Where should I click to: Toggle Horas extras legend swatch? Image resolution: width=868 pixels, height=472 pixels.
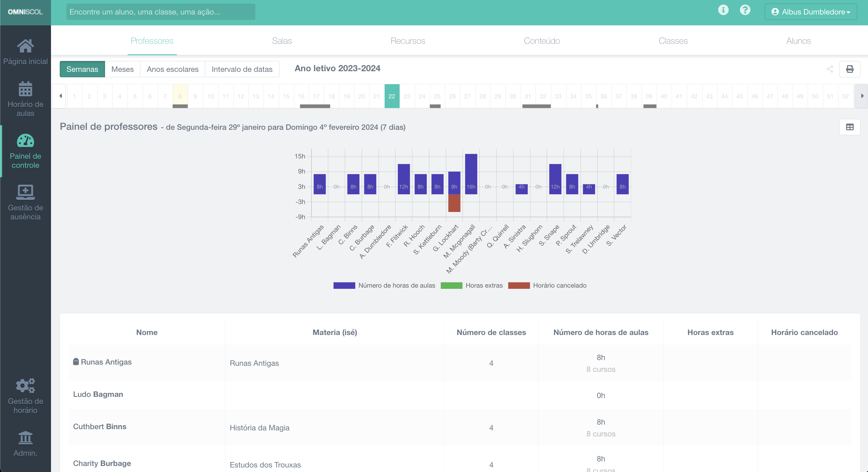pyautogui.click(x=451, y=285)
